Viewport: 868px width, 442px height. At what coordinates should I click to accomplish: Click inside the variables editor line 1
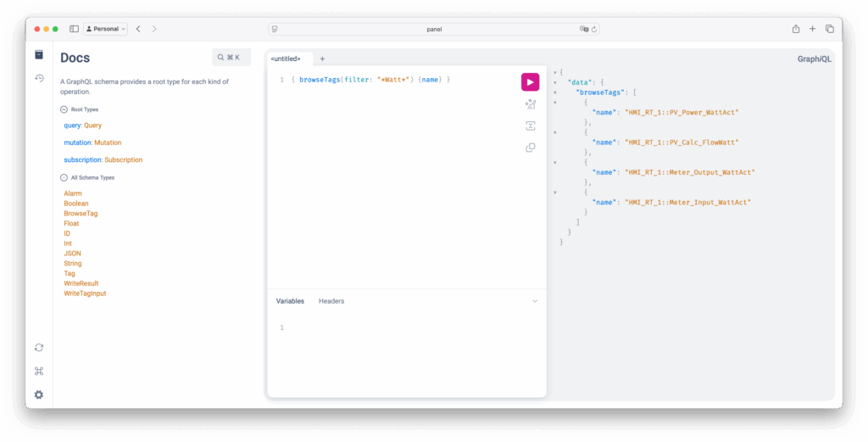tap(407, 328)
